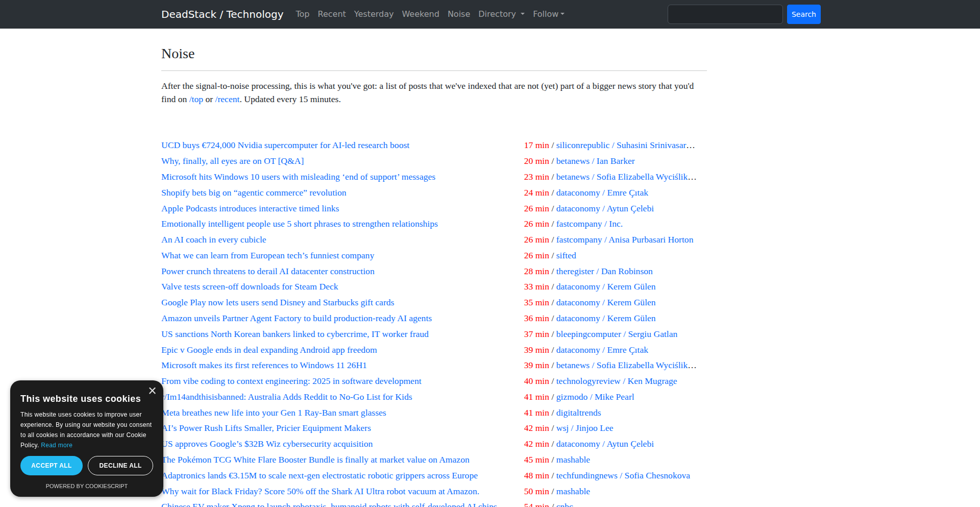Viewport: 980px width, 507px height.
Task: Open the Directory menu chevron
Action: [x=522, y=14]
